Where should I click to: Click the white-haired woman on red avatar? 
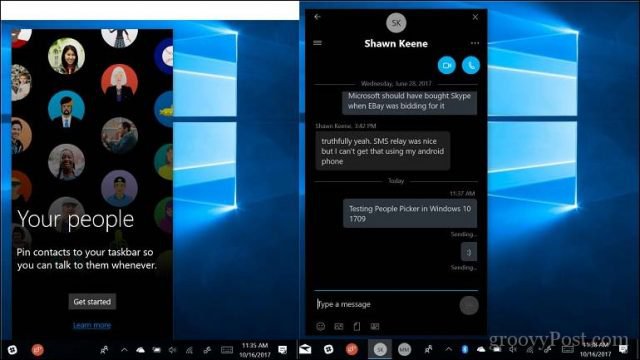(119, 82)
